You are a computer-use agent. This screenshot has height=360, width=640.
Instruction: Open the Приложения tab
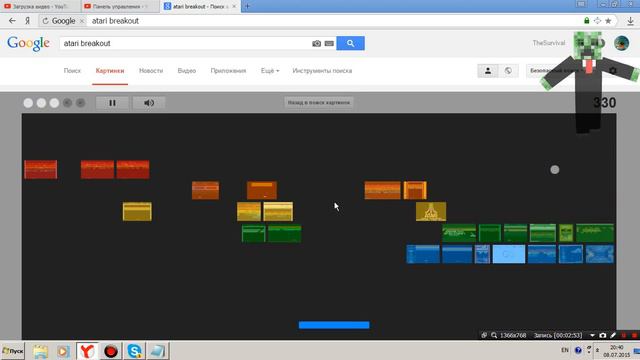228,71
